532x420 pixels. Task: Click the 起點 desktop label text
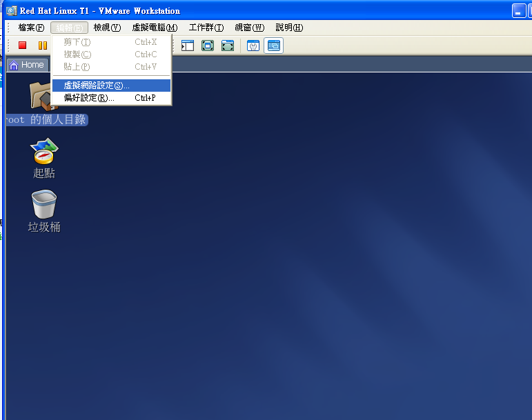click(x=44, y=173)
